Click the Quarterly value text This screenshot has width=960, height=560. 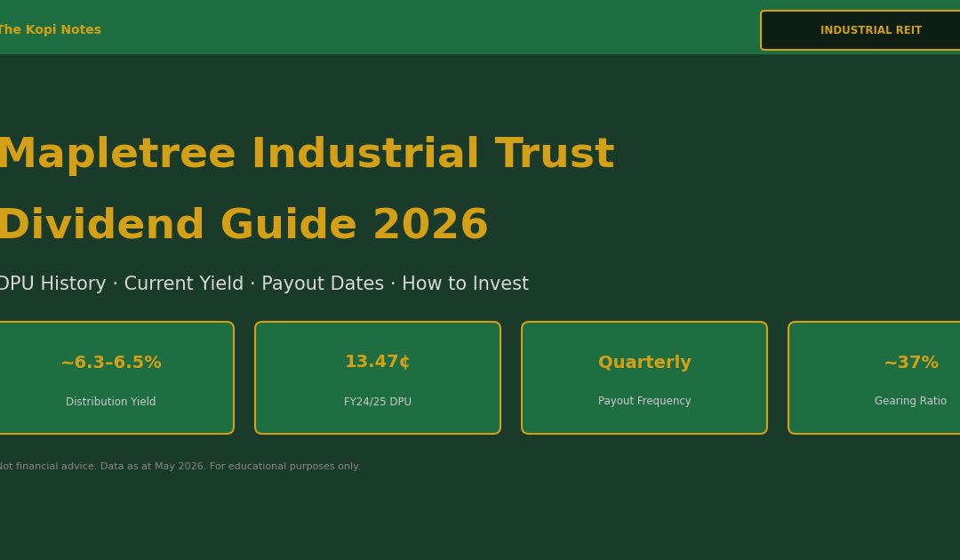point(644,363)
